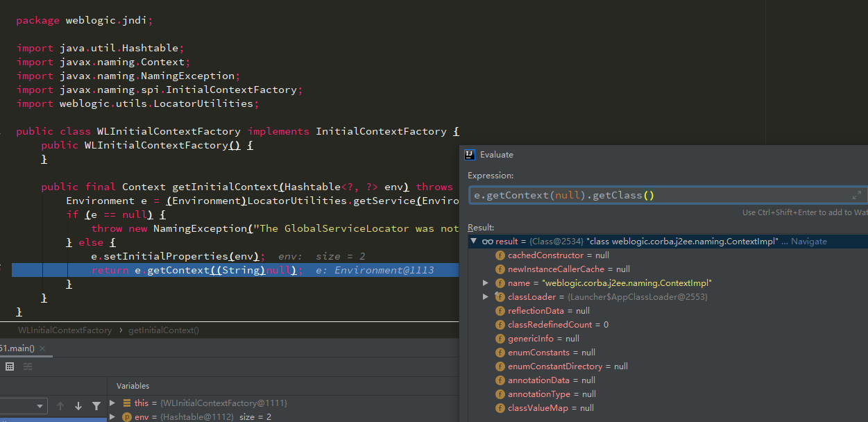Click the InitialContextFactory import line
Screen dimensions: 868x422
159,90
